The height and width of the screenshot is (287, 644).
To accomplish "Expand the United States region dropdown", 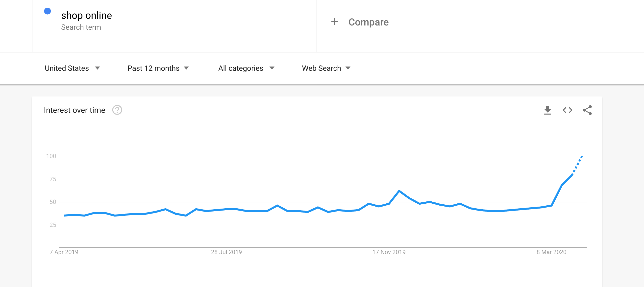I will 73,68.
